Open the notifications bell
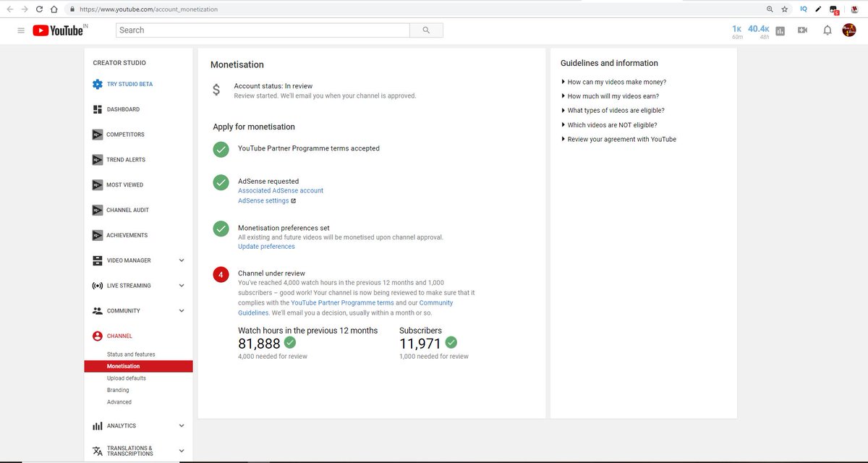This screenshot has height=463, width=868. [x=827, y=30]
